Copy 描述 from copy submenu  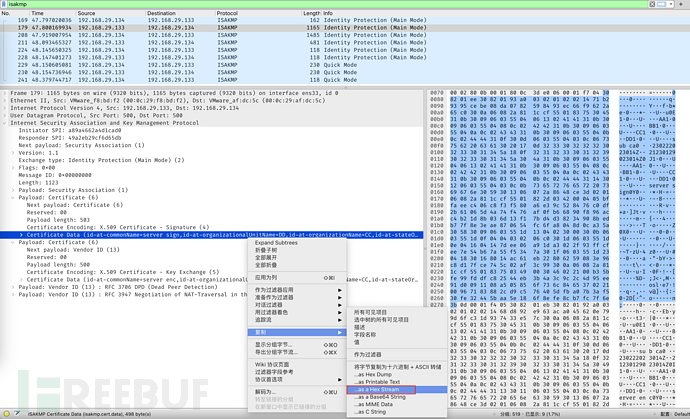point(397,327)
